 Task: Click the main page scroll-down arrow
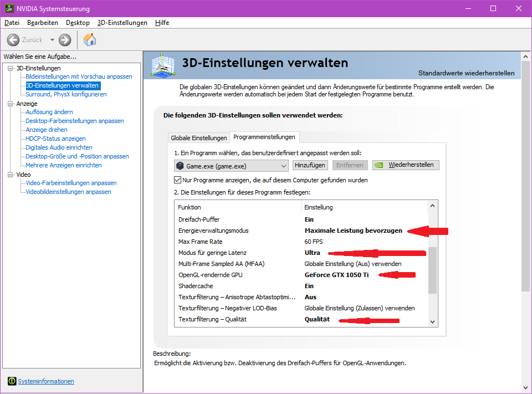(x=525, y=388)
